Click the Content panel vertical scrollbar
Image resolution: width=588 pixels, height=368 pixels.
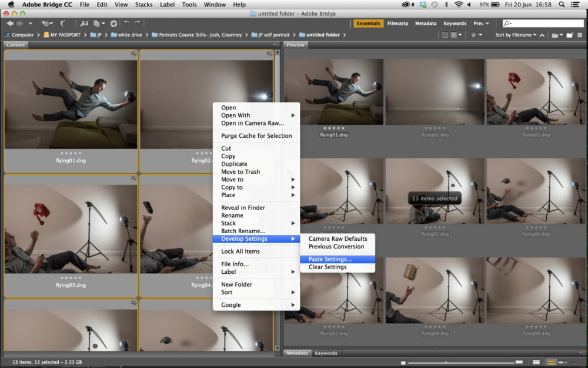tap(278, 201)
